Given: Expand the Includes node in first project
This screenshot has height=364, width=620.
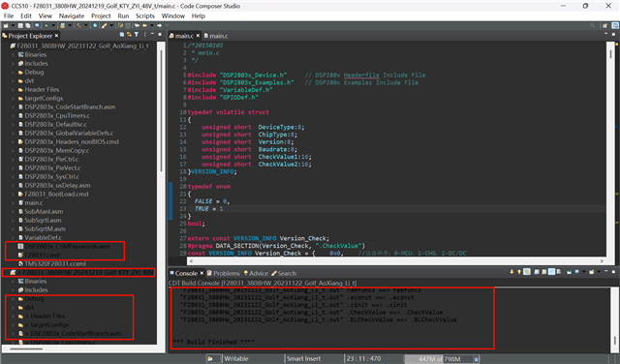Looking at the screenshot, I should point(13,64).
